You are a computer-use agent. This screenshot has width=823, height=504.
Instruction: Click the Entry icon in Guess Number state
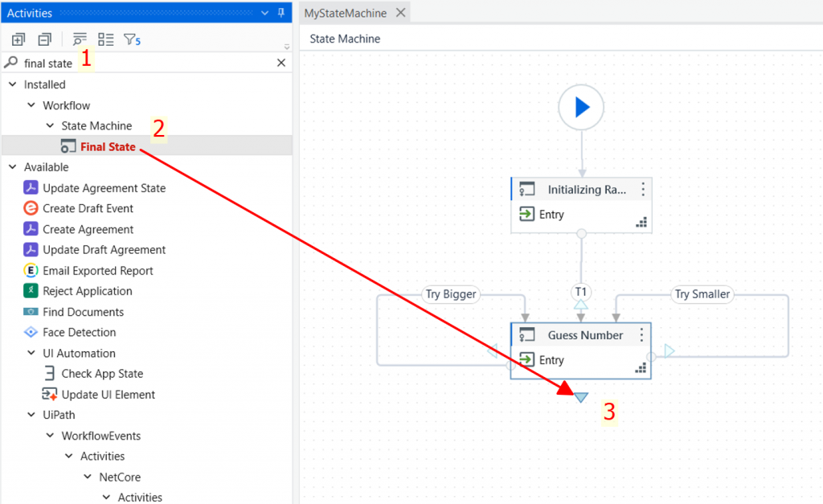526,359
